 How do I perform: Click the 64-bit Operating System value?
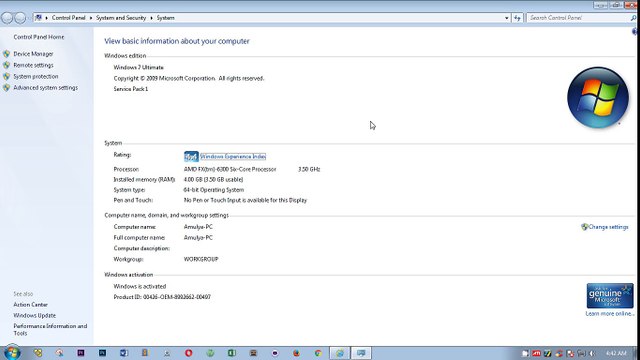(213, 190)
